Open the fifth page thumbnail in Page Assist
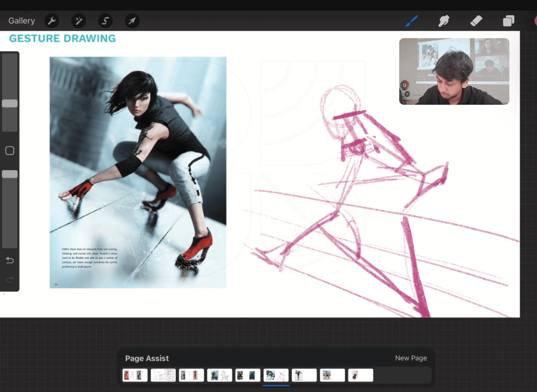The image size is (537, 392). (x=248, y=375)
